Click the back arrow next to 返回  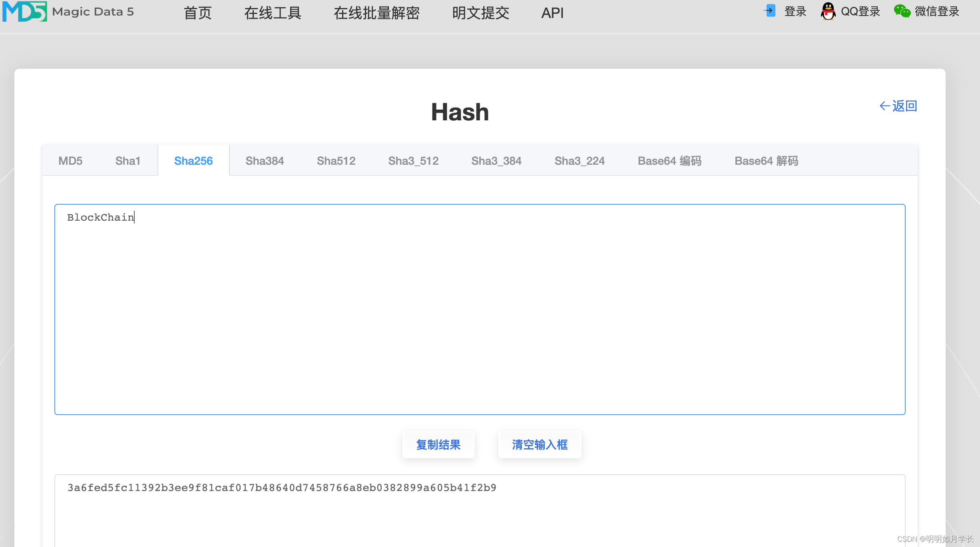point(884,106)
